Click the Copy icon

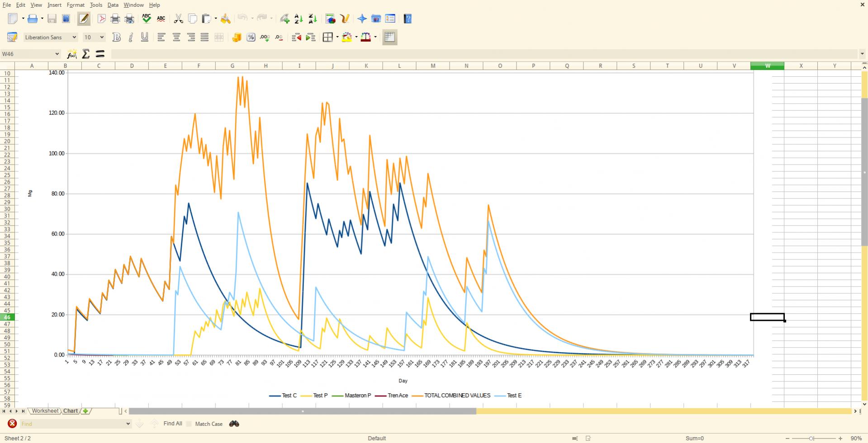193,19
